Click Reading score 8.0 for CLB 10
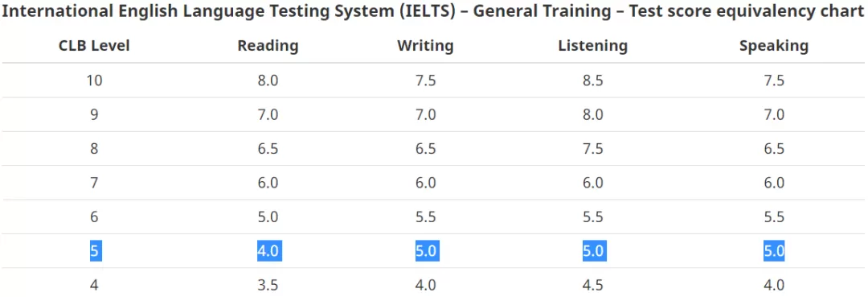 click(x=268, y=80)
